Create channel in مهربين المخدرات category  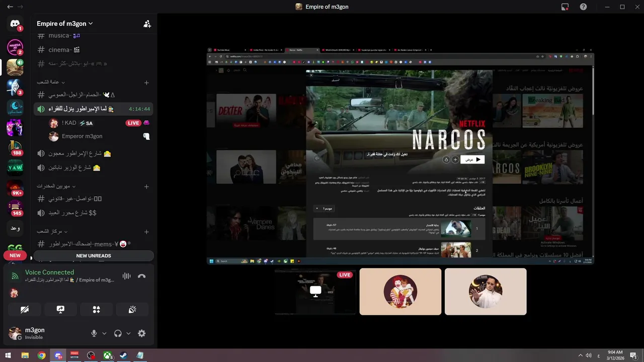click(146, 187)
